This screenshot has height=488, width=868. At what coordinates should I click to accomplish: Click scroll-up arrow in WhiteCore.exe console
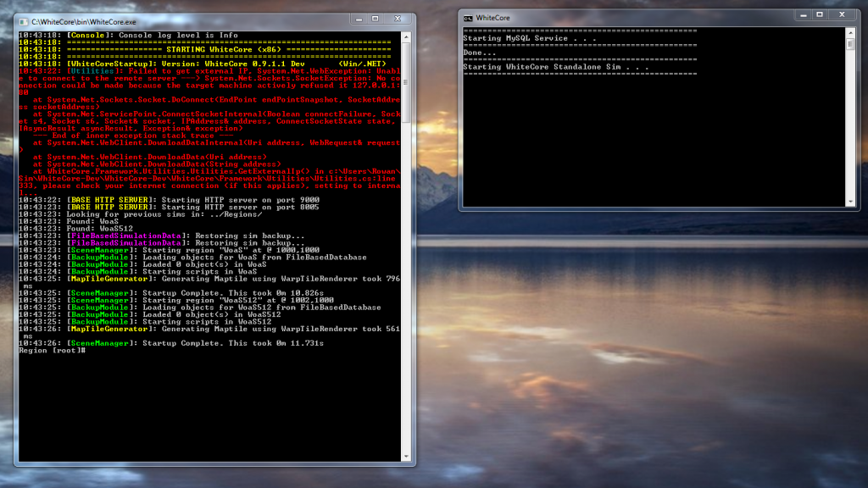point(406,37)
